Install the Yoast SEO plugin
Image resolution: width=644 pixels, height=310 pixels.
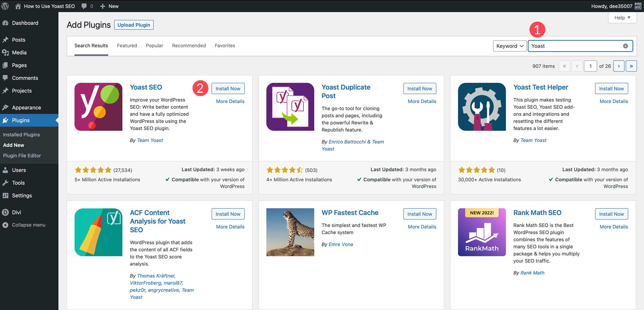click(x=228, y=88)
